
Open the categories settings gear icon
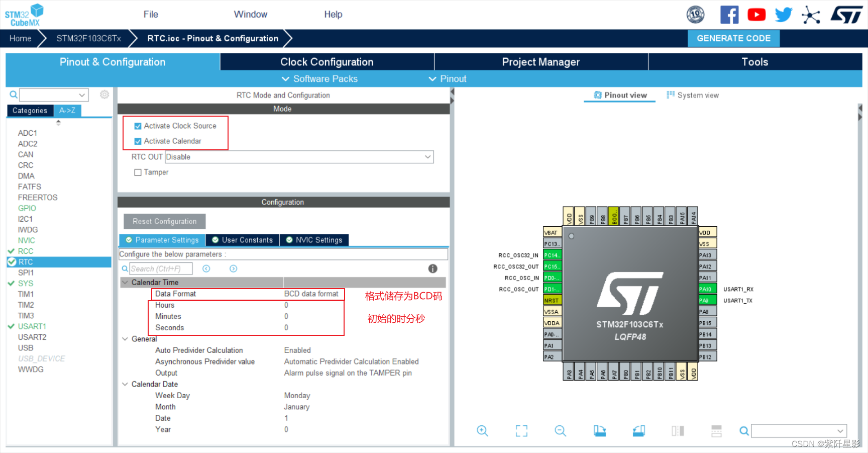pos(104,95)
